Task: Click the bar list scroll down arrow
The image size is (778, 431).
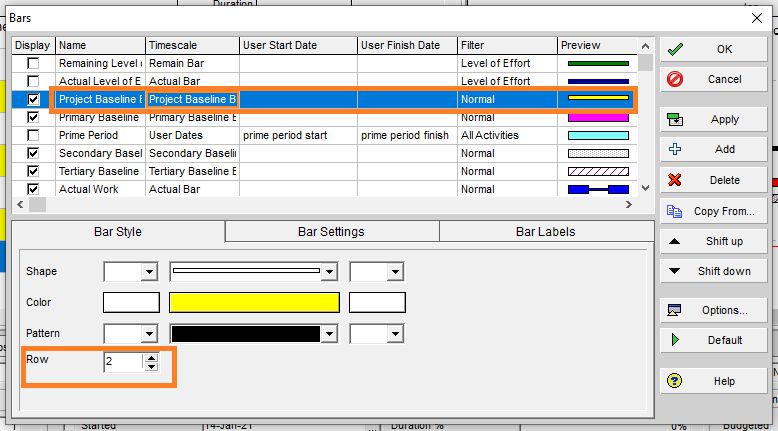Action: click(645, 188)
